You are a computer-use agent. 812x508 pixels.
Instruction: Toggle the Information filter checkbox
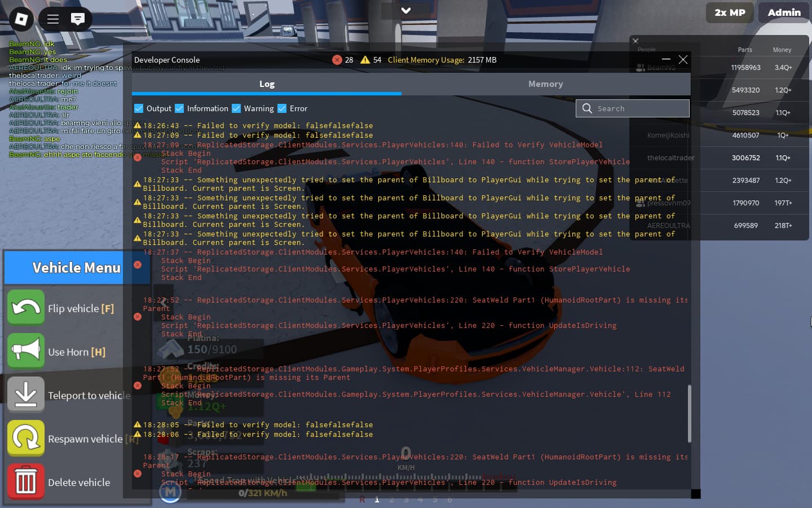click(x=179, y=108)
